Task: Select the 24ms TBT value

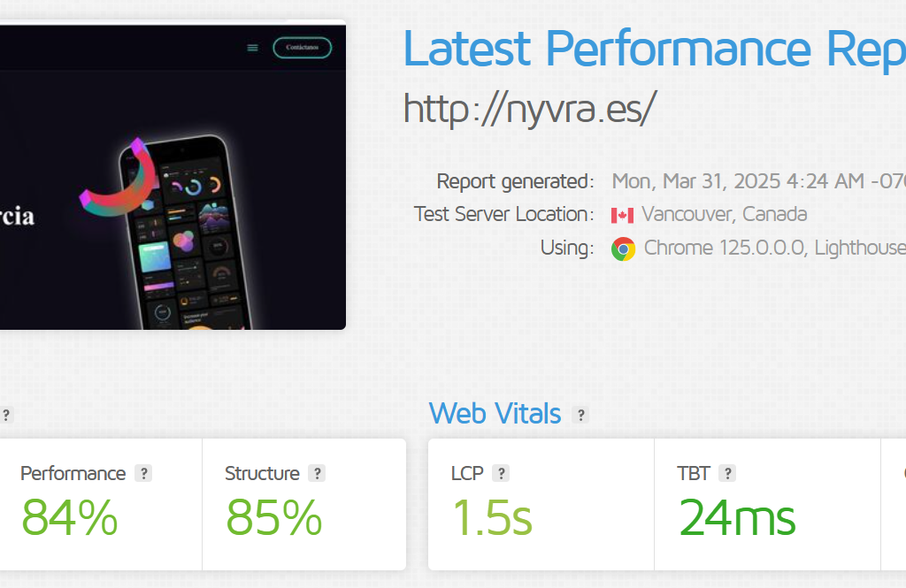Action: 737,517
